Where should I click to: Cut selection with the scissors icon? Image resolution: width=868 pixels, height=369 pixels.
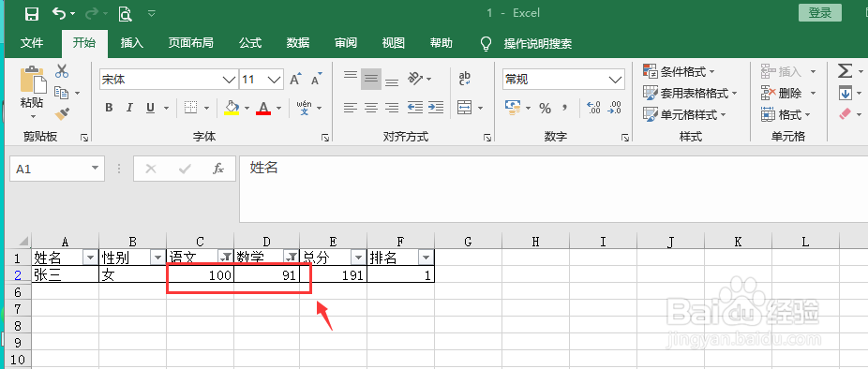(x=62, y=71)
